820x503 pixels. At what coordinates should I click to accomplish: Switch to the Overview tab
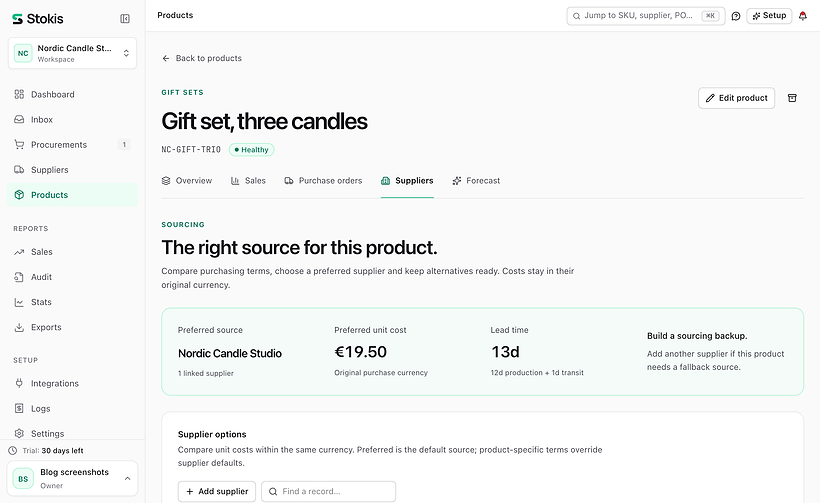coord(187,181)
